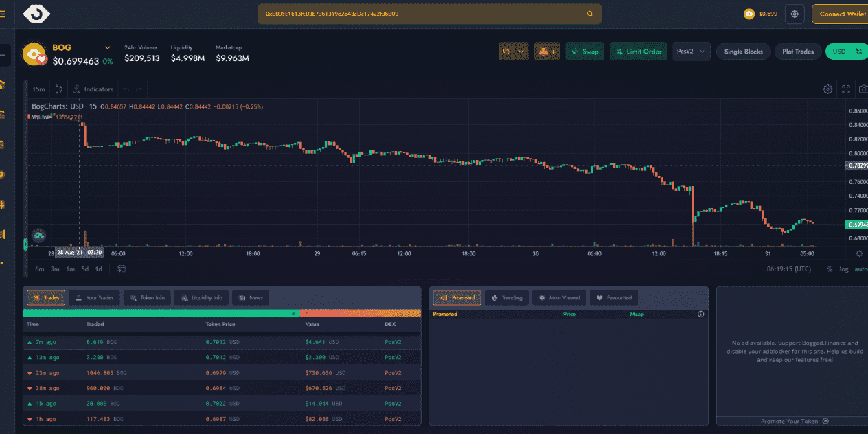The height and width of the screenshot is (434, 868).
Task: Toggle auto scale on chart
Action: pyautogui.click(x=860, y=269)
